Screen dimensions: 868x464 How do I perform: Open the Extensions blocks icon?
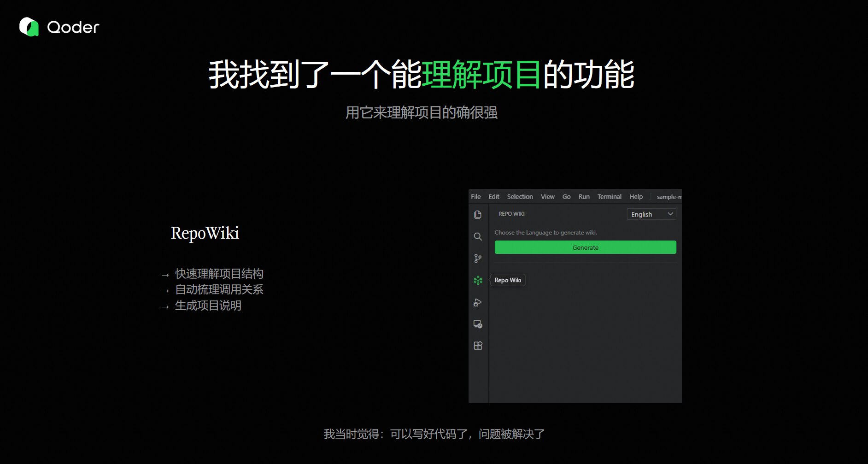pyautogui.click(x=478, y=346)
